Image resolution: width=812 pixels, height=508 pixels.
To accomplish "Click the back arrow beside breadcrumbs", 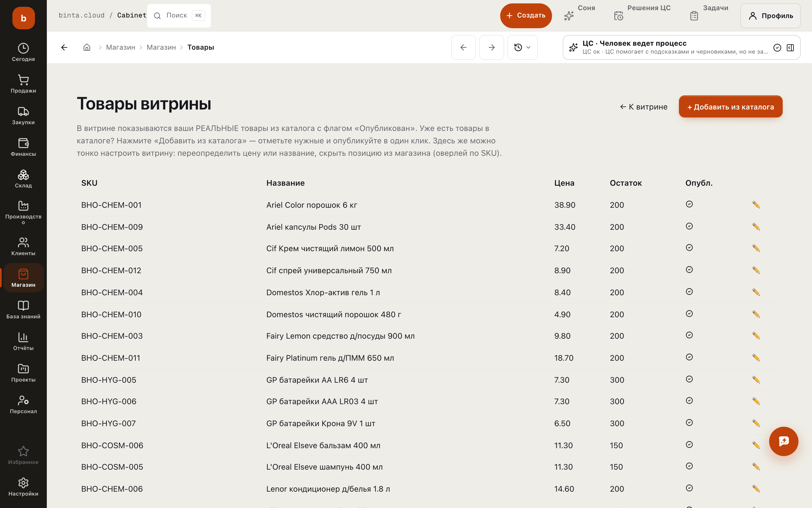I will (64, 47).
